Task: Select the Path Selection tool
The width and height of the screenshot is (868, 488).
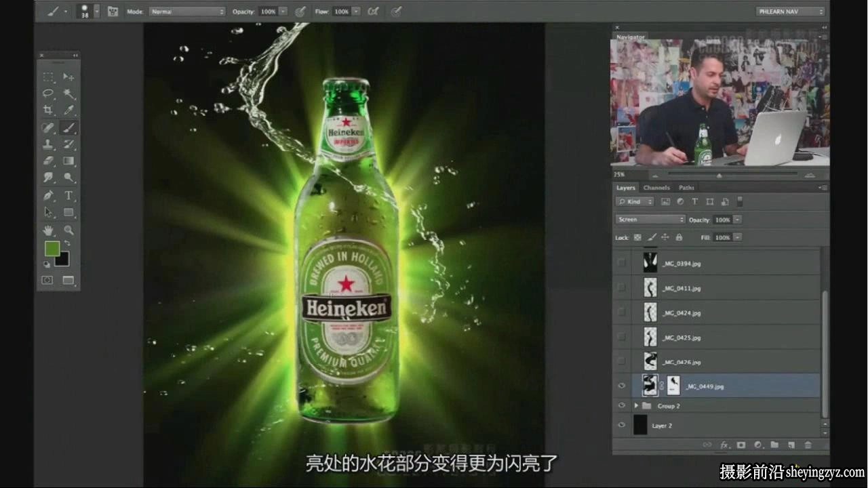Action: (48, 212)
